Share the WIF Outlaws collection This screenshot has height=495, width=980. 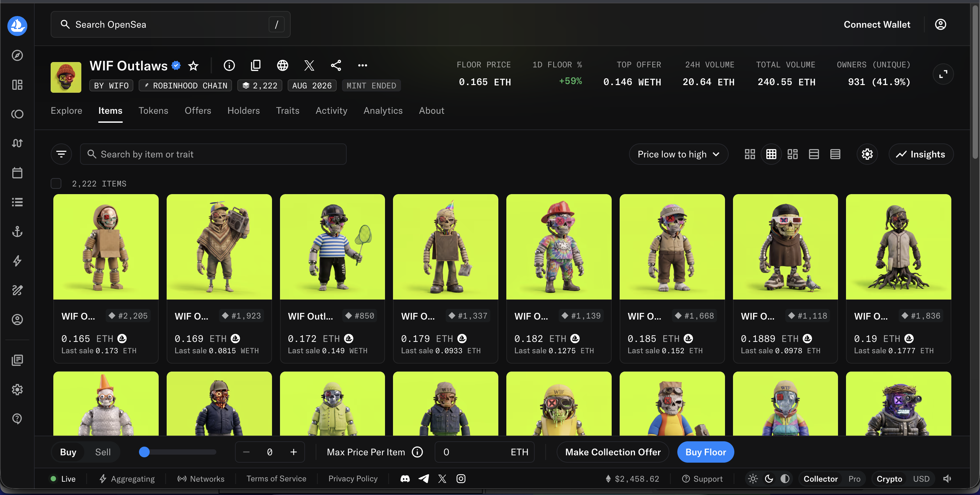coord(336,65)
